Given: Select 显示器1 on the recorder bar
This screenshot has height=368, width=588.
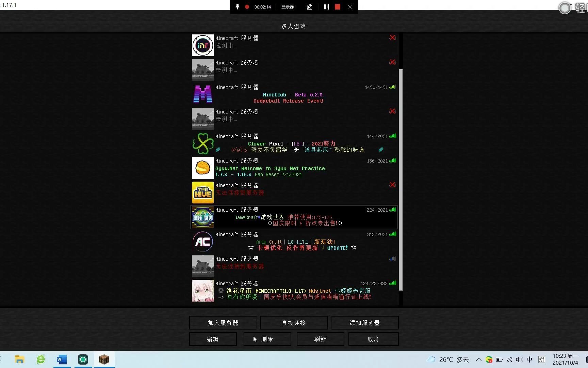Looking at the screenshot, I should click(288, 7).
